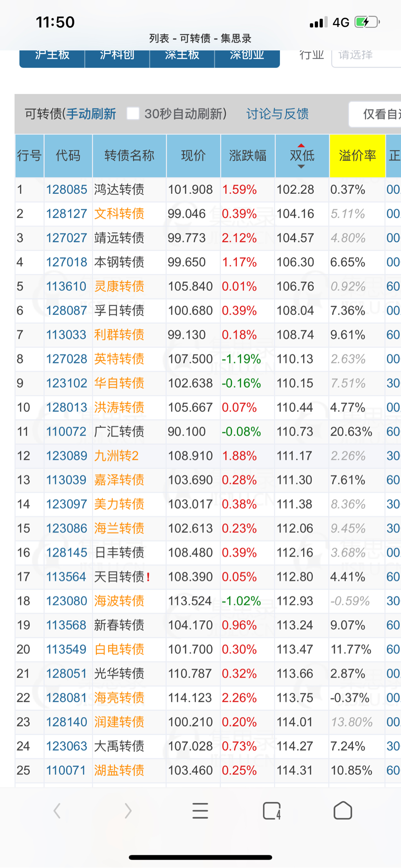Open bond code 127027
This screenshot has height=868, width=401.
pyautogui.click(x=67, y=238)
